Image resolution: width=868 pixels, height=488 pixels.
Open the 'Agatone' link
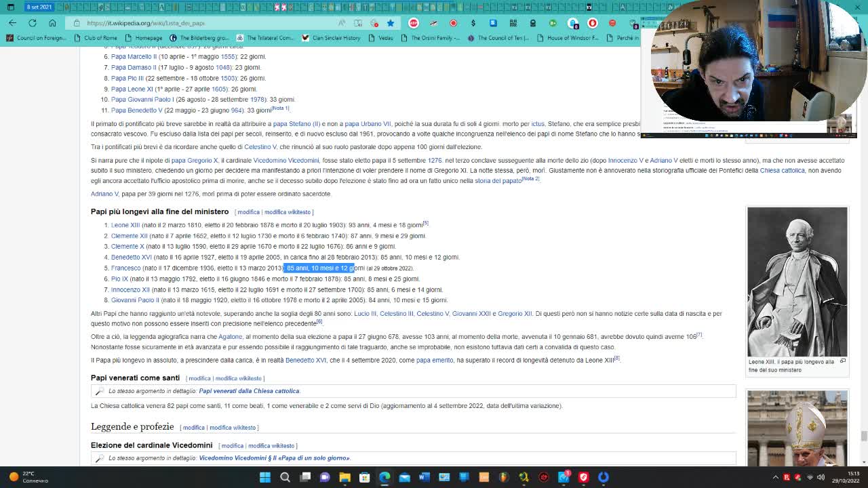click(x=231, y=337)
